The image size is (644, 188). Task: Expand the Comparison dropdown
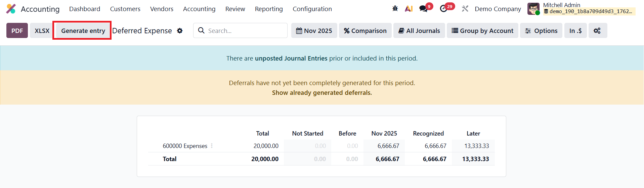[365, 31]
